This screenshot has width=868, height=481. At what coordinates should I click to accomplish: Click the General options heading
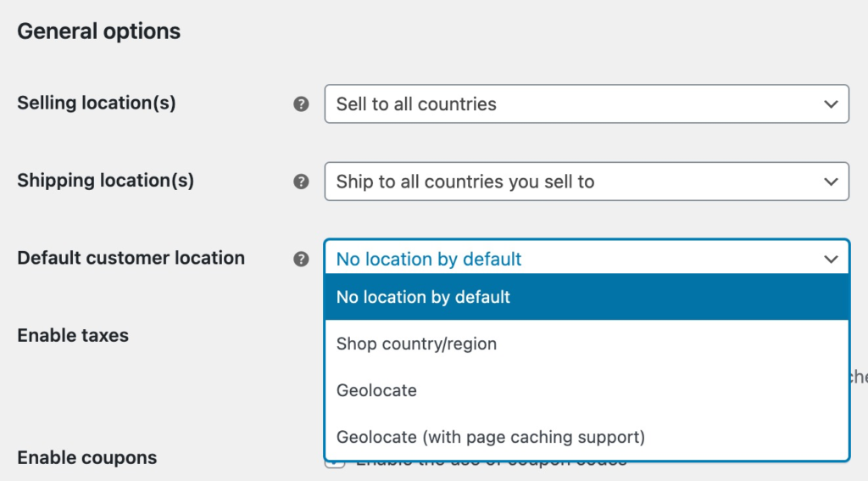click(x=98, y=31)
